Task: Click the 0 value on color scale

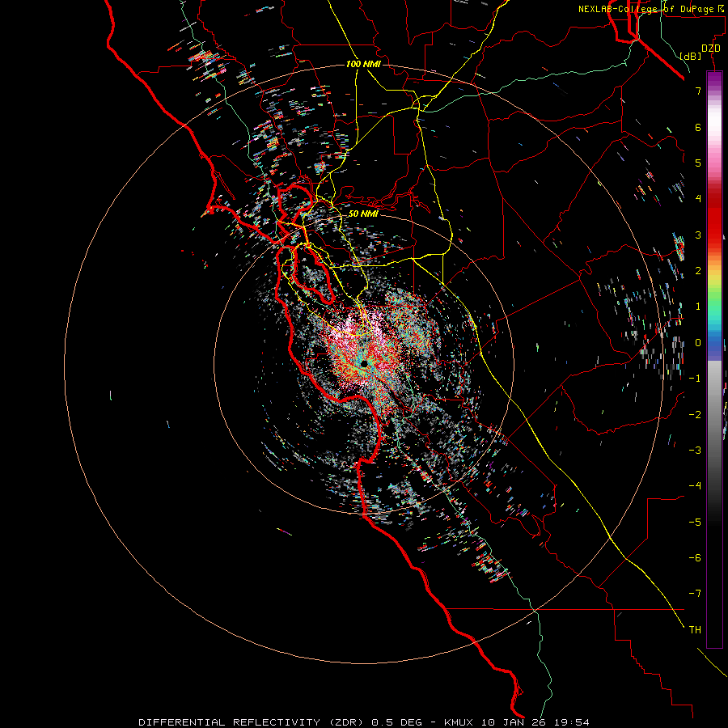Action: (x=698, y=343)
